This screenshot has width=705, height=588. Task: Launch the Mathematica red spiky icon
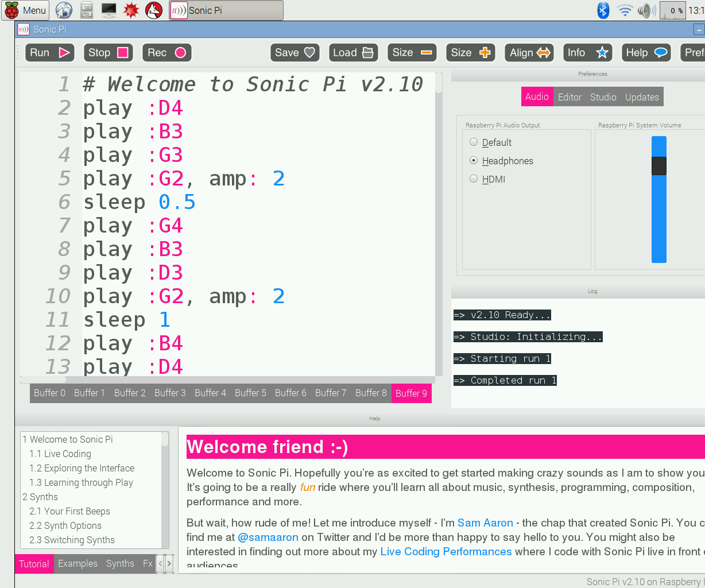click(131, 10)
